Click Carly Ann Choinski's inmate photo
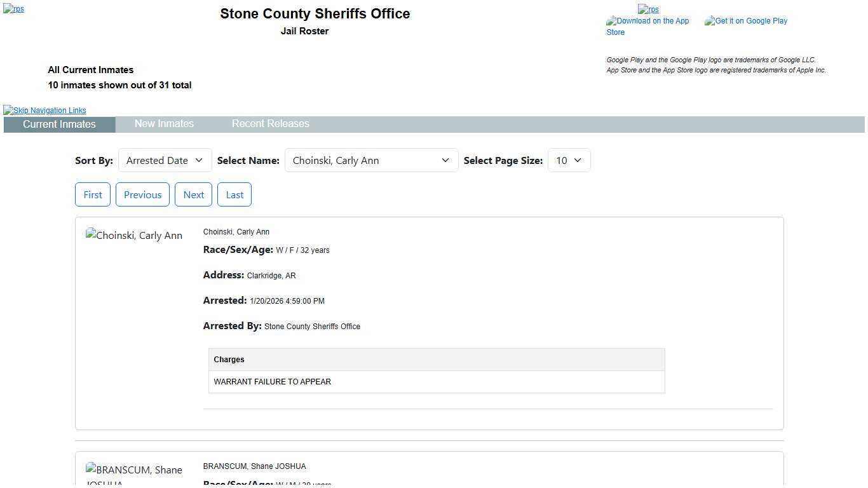Screen dimensions: 868x488 pyautogui.click(x=134, y=236)
